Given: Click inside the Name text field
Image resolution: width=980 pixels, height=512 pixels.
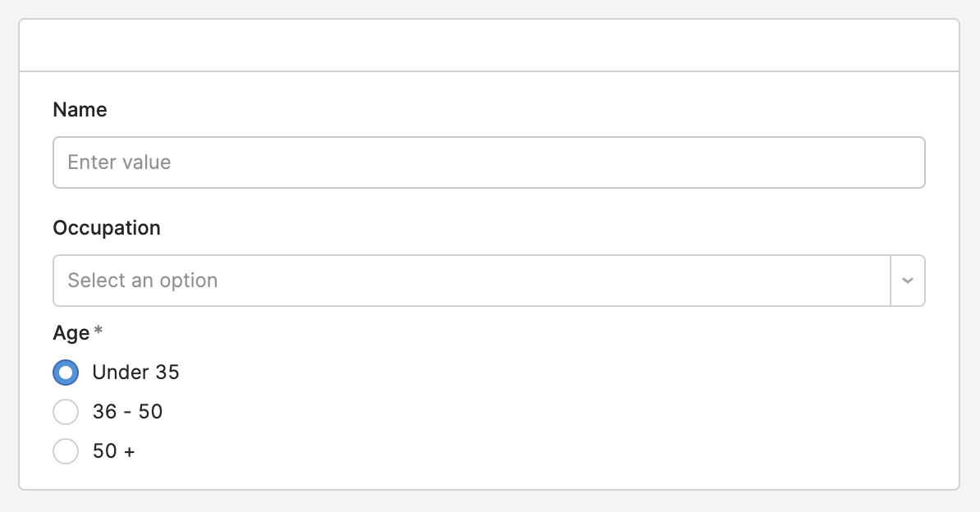Looking at the screenshot, I should (x=410, y=162).
